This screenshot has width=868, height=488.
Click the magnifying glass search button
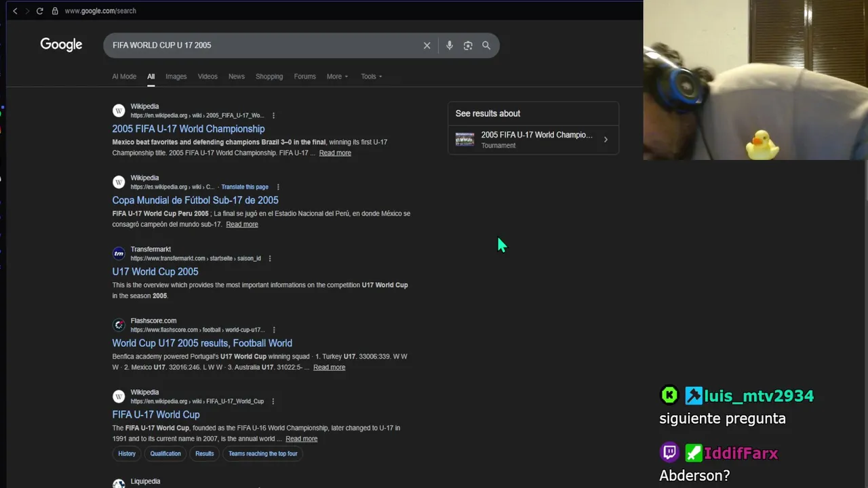486,45
